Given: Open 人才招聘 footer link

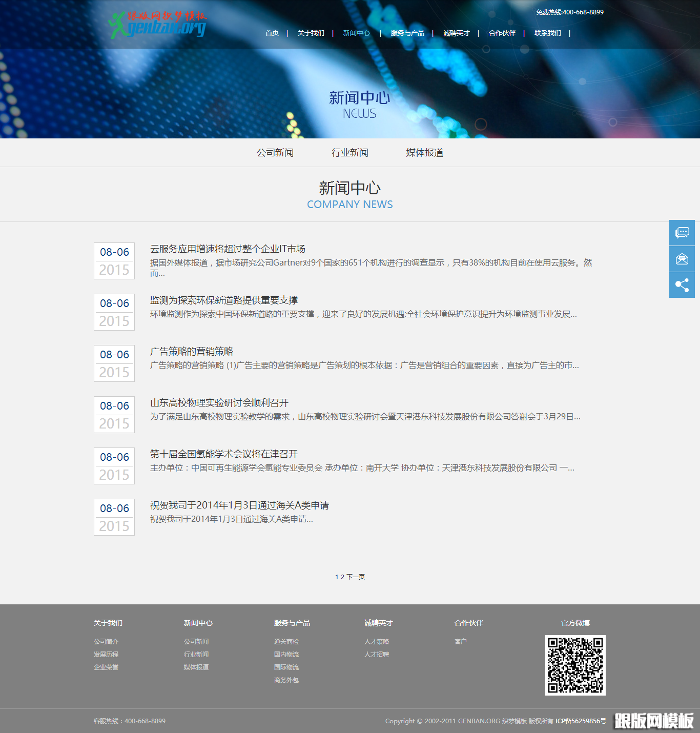Looking at the screenshot, I should tap(376, 654).
